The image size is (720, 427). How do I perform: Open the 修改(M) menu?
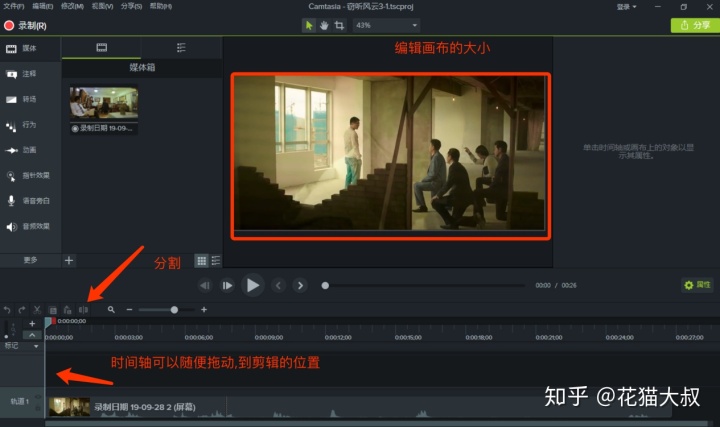pyautogui.click(x=72, y=6)
